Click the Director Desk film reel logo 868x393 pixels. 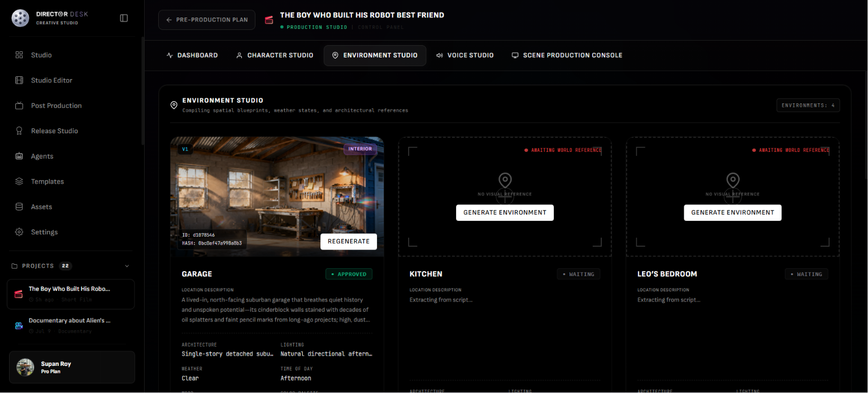point(20,18)
